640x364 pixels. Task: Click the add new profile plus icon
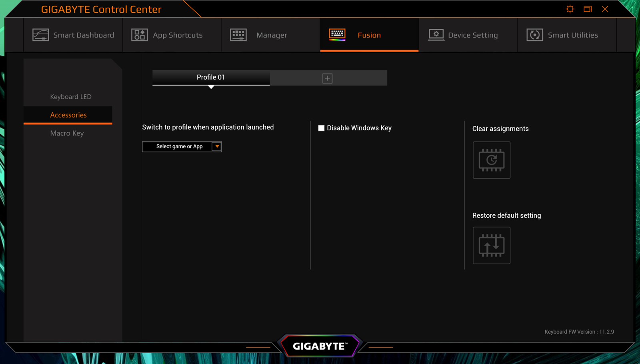327,78
